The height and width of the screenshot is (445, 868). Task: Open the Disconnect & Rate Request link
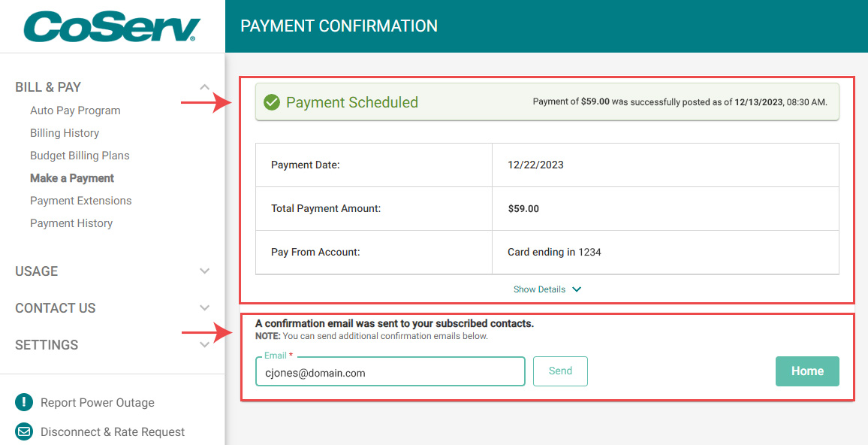[x=113, y=431]
